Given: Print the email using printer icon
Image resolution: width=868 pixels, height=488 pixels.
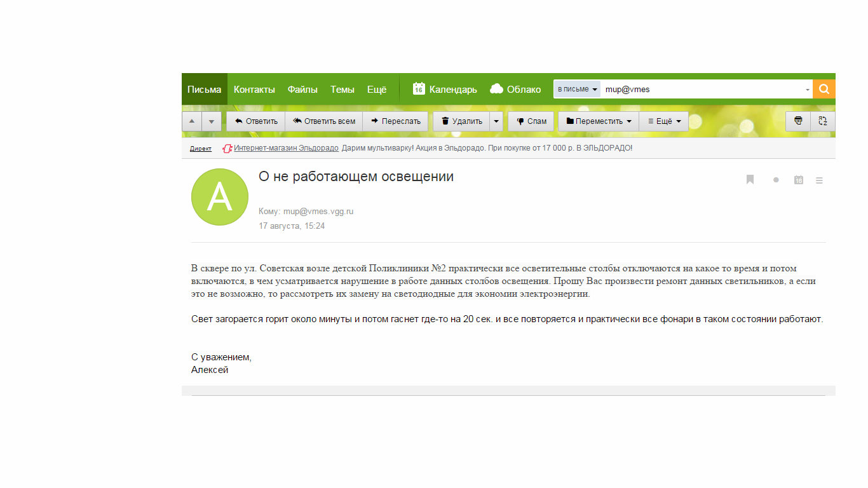Looking at the screenshot, I should pyautogui.click(x=798, y=121).
